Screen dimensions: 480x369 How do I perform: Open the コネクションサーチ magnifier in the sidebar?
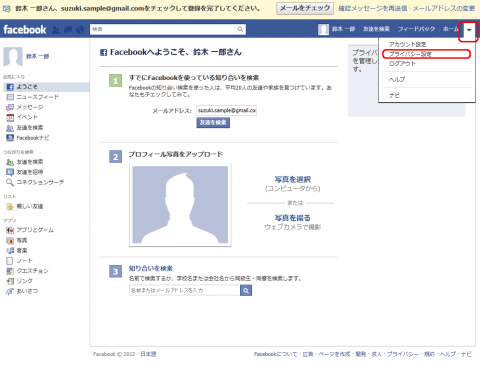10,182
